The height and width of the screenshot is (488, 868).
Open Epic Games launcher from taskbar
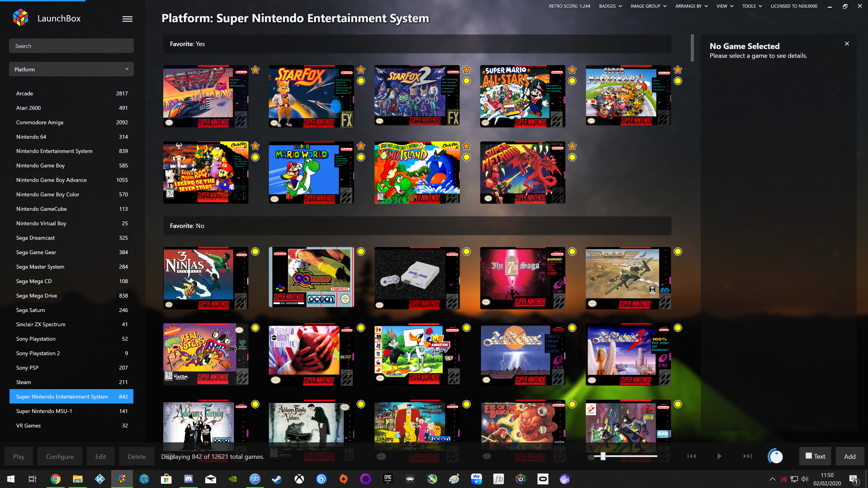[x=388, y=479]
